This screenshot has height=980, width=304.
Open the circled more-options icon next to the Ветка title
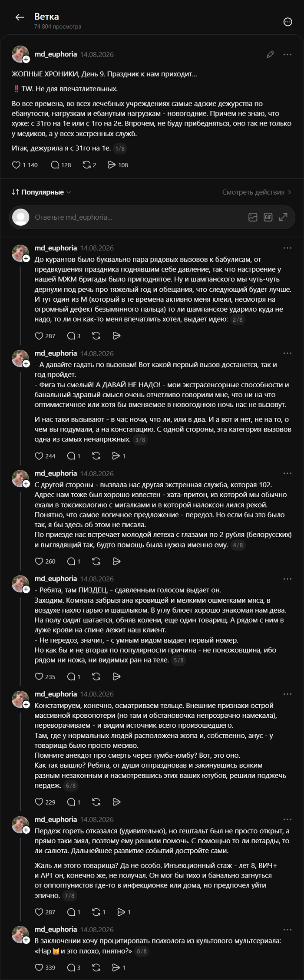[x=287, y=22]
